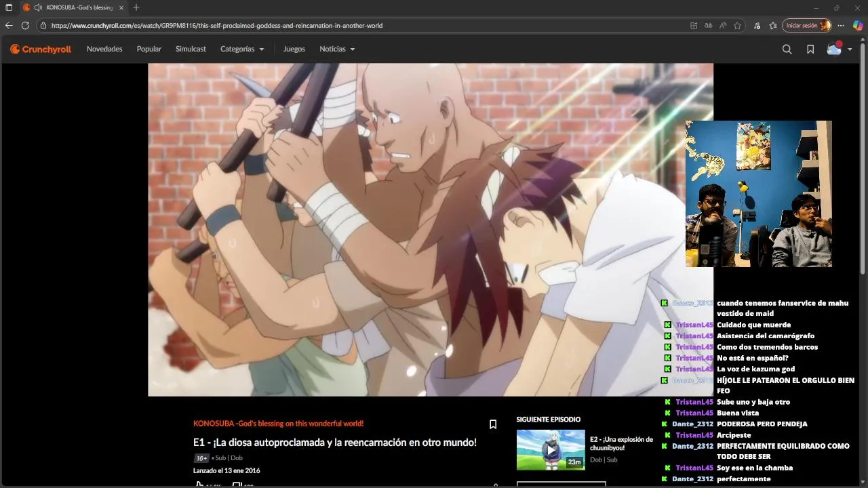Click chat message Buena vista
The width and height of the screenshot is (868, 488).
coord(738,413)
